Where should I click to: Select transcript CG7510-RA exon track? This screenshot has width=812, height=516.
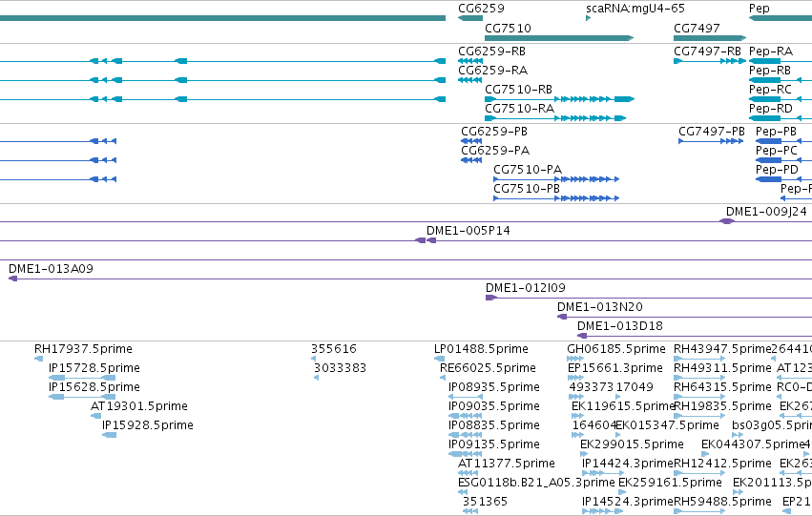click(x=555, y=118)
